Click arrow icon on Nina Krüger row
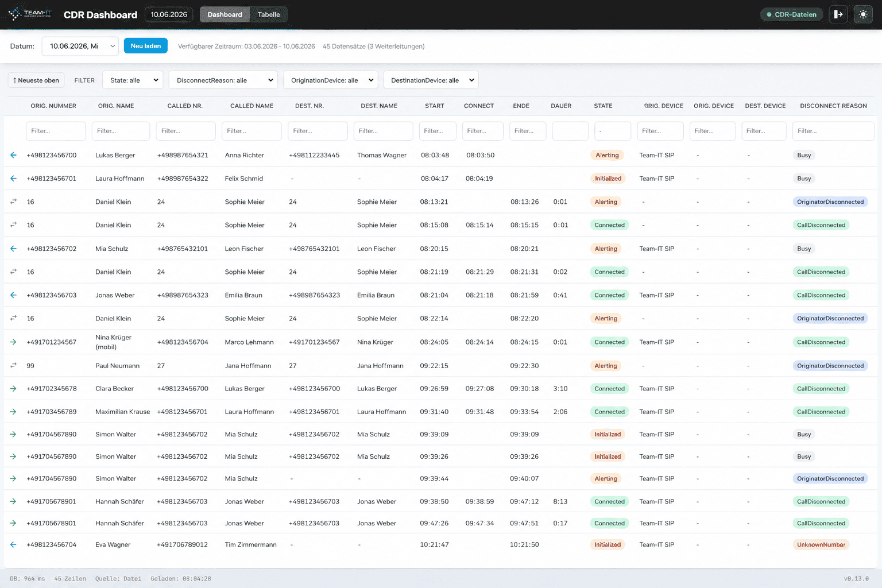The image size is (882, 588). pyautogui.click(x=13, y=342)
